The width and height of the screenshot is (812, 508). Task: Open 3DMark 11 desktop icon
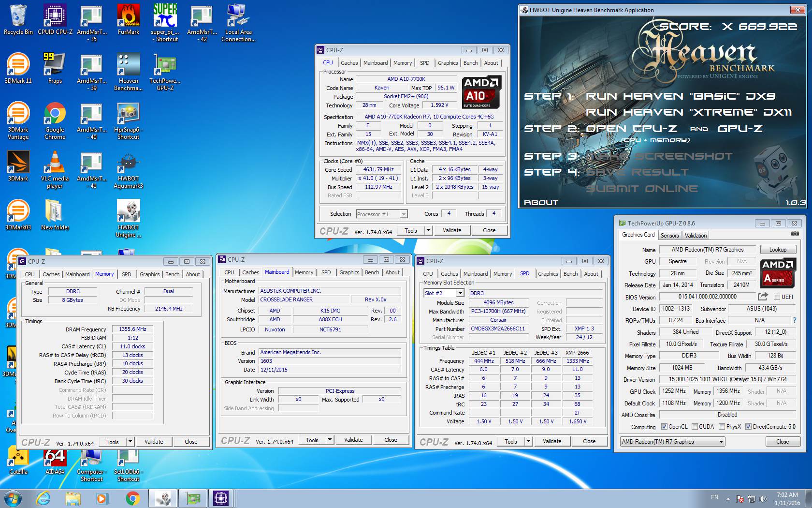pos(18,68)
